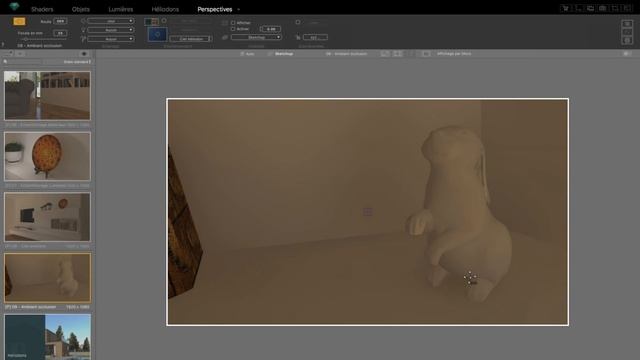
Task: Open the Triée standard sort dropdown
Action: [77, 62]
